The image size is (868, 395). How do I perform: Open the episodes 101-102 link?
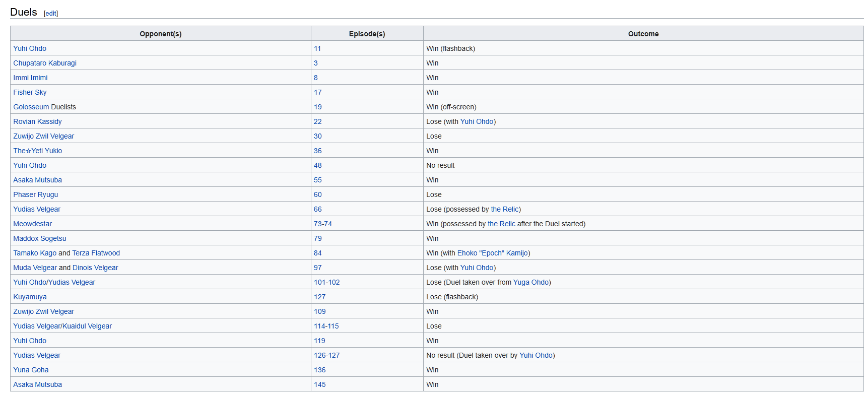(327, 282)
